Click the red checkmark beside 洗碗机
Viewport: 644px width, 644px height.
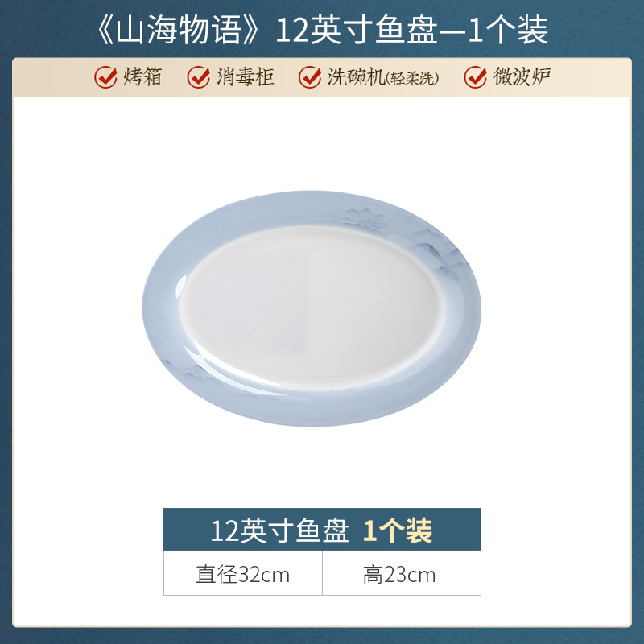coord(310,76)
